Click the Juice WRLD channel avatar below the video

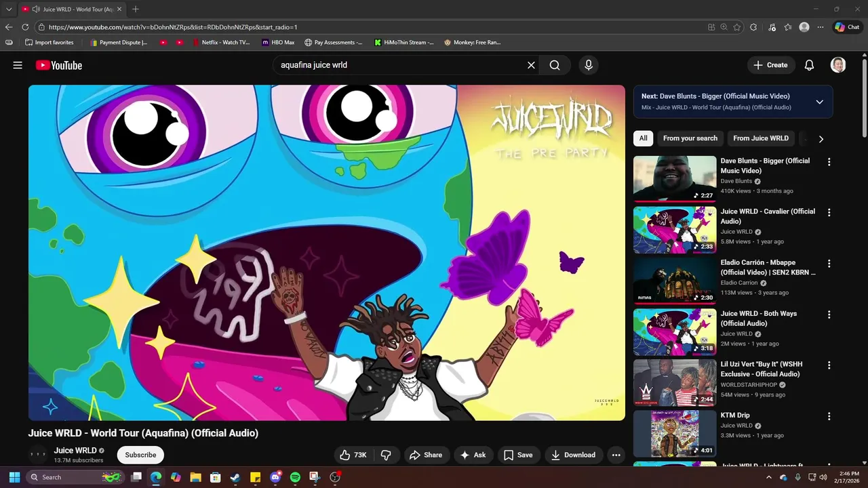click(38, 455)
